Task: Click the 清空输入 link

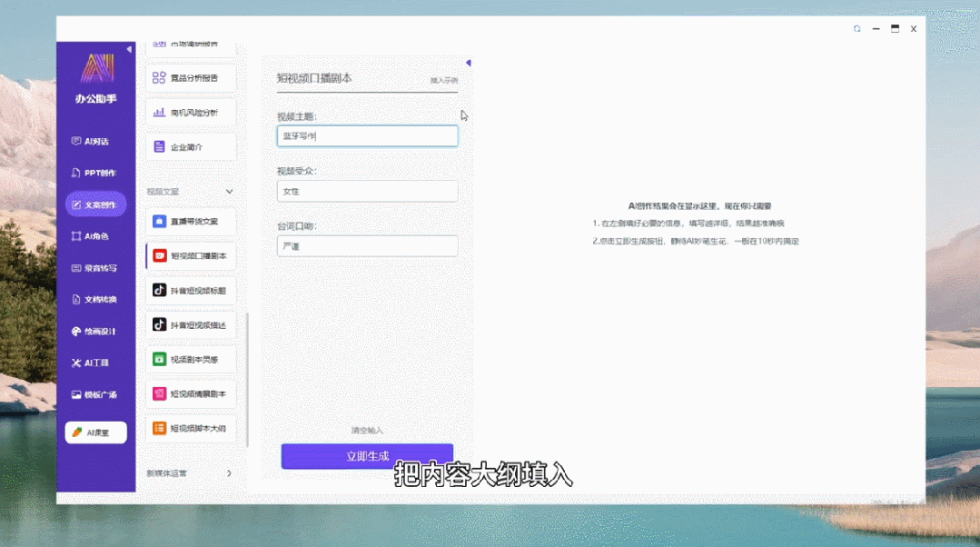Action: [367, 430]
